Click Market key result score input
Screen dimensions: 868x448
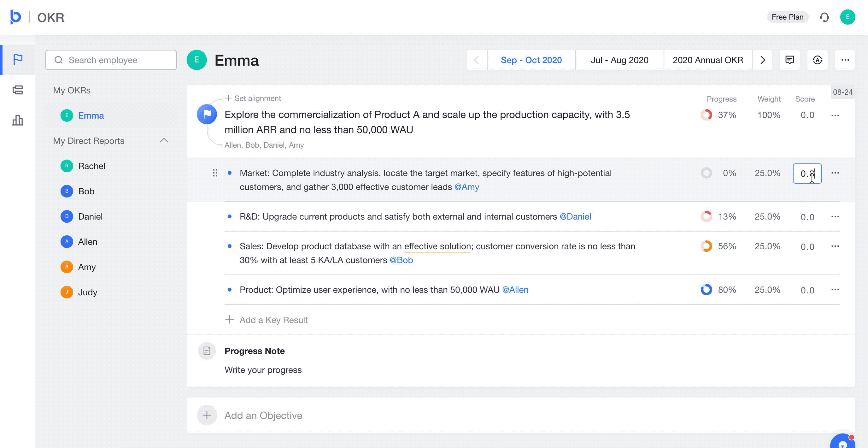(x=807, y=173)
